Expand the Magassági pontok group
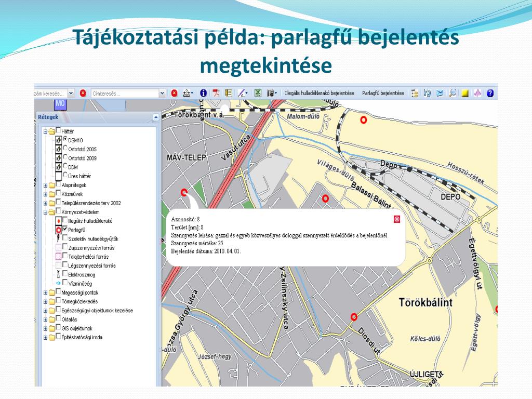Viewport: 532px width, 399px height. pos(46,293)
